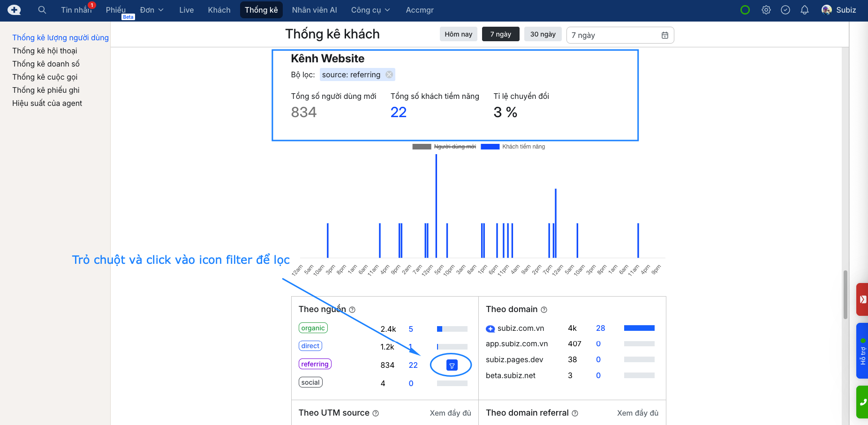Screen dimensions: 868x425
Task: Click the page vertical scrollbar thumb
Action: point(845,295)
